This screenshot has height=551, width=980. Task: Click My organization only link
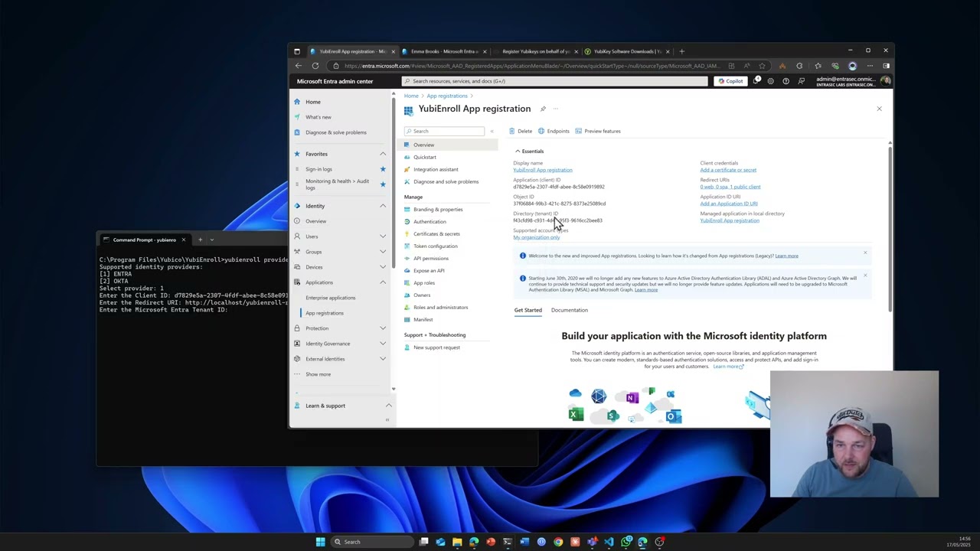tap(536, 237)
